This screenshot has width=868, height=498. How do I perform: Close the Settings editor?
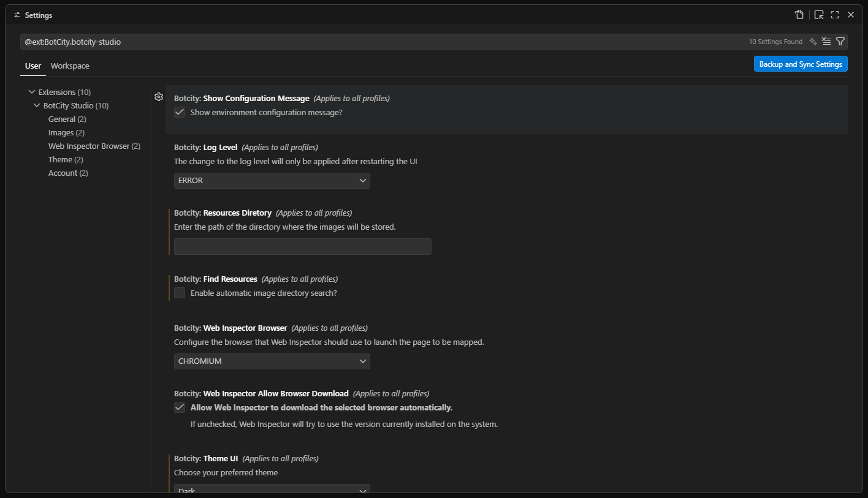point(851,15)
